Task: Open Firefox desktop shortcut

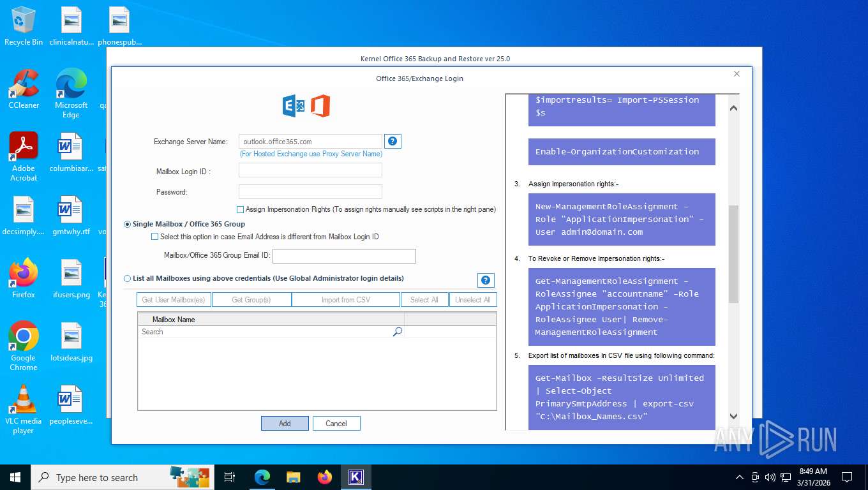Action: 24,279
